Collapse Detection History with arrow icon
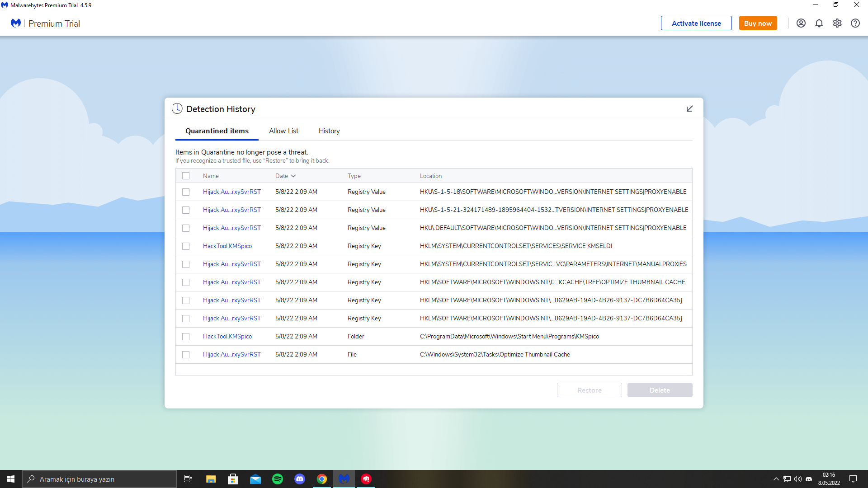Screen dimensions: 868x488 click(689, 109)
